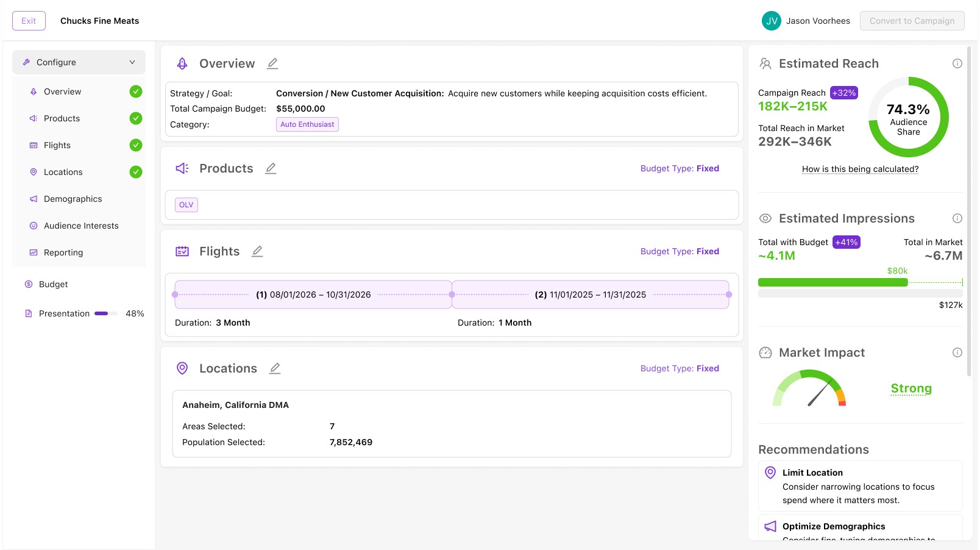Image resolution: width=980 pixels, height=550 pixels.
Task: Click the Auto Enthusiast category tag
Action: pos(307,124)
